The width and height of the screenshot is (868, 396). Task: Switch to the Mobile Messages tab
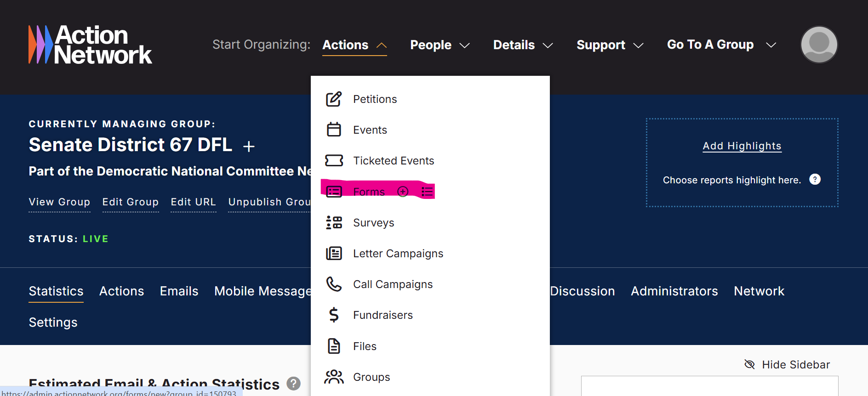263,291
